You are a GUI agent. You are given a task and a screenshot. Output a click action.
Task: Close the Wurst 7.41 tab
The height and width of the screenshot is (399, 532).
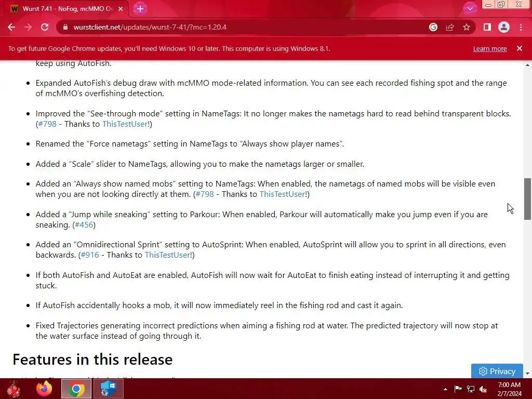point(121,9)
